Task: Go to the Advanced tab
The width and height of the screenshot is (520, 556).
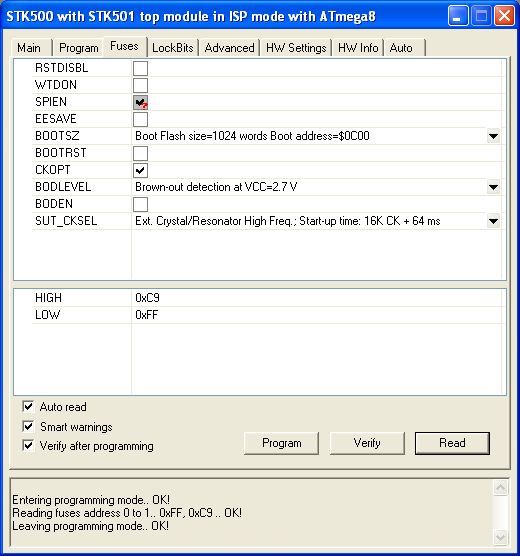Action: tap(229, 48)
